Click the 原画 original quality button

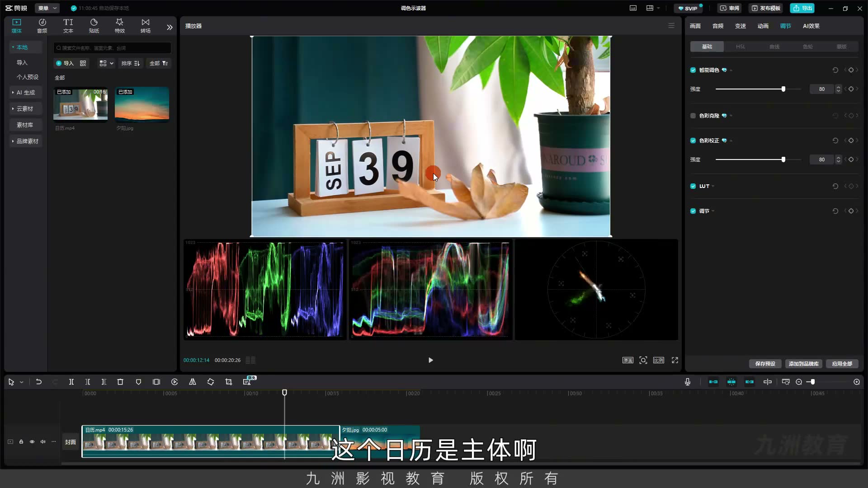point(628,360)
